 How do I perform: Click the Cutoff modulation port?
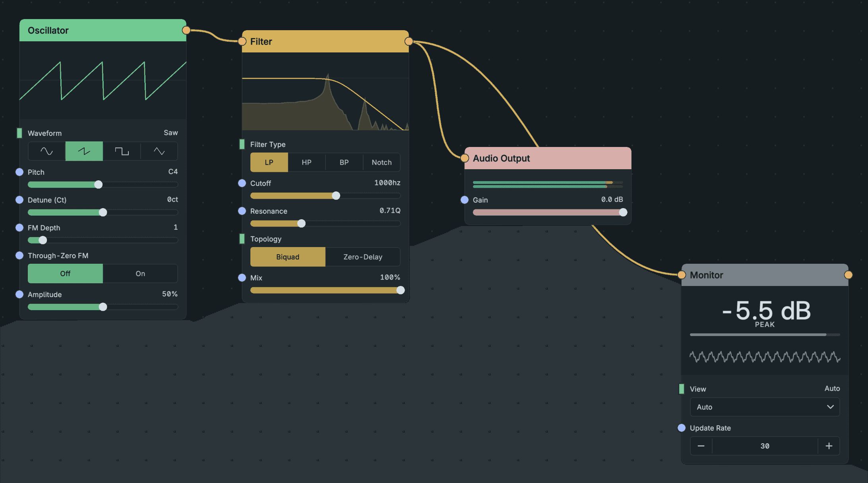pos(242,183)
